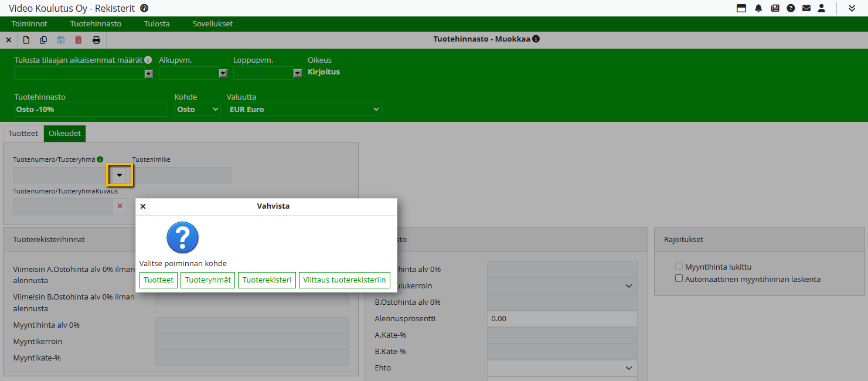Expand the double-chevron at top right
Viewport: 868px width, 381px height.
852,8
